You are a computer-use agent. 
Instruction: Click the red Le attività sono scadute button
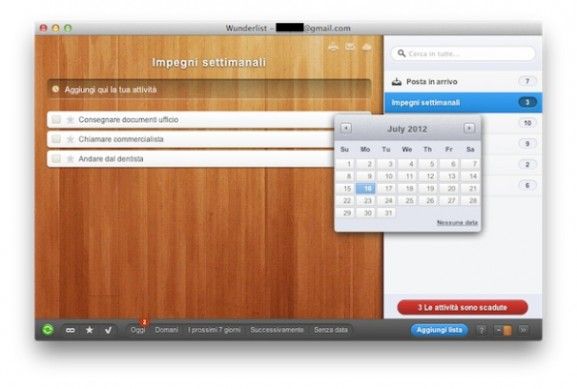[463, 307]
